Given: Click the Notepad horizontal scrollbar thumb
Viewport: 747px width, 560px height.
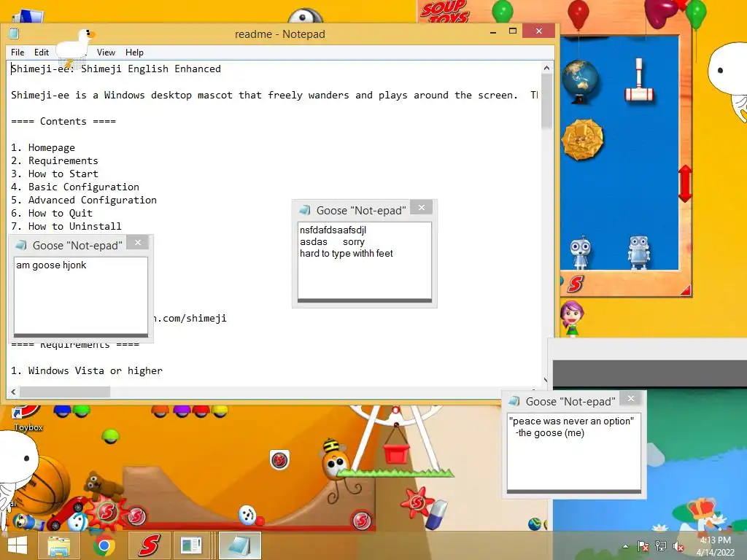Looking at the screenshot, I should [x=65, y=392].
